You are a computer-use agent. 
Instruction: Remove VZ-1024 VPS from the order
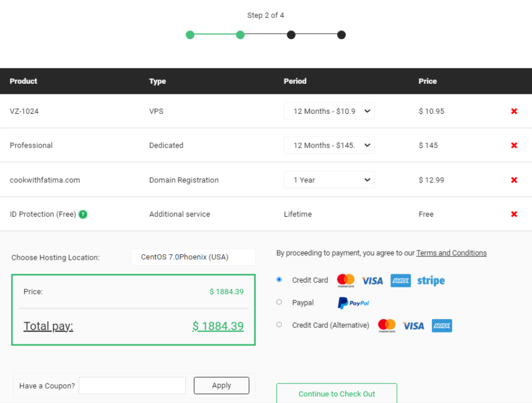coord(513,111)
